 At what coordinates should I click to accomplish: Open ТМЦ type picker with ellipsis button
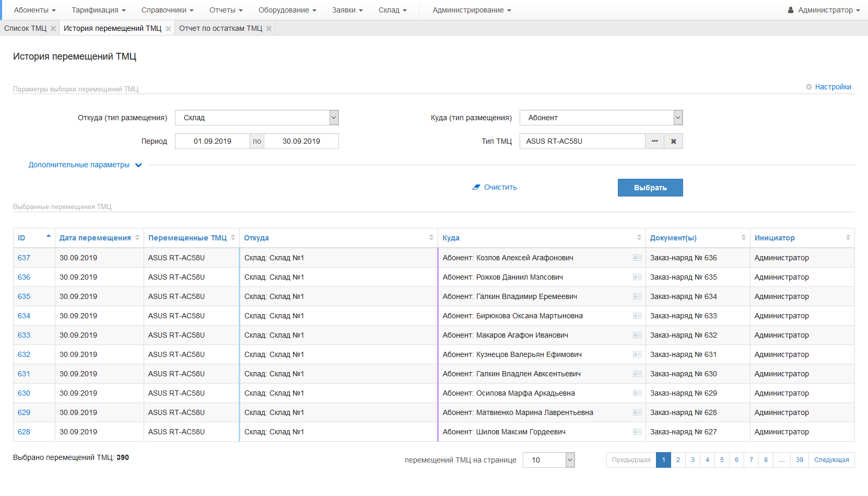click(x=654, y=141)
